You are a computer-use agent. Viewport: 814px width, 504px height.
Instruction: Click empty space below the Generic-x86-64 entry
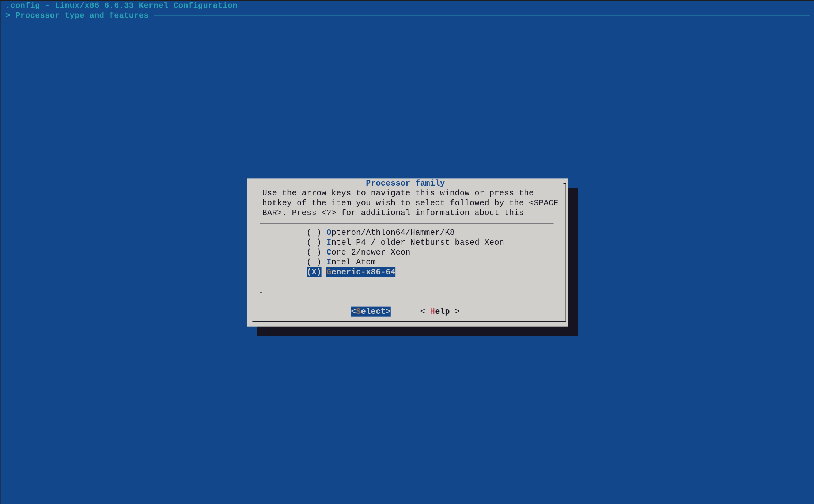pyautogui.click(x=406, y=285)
